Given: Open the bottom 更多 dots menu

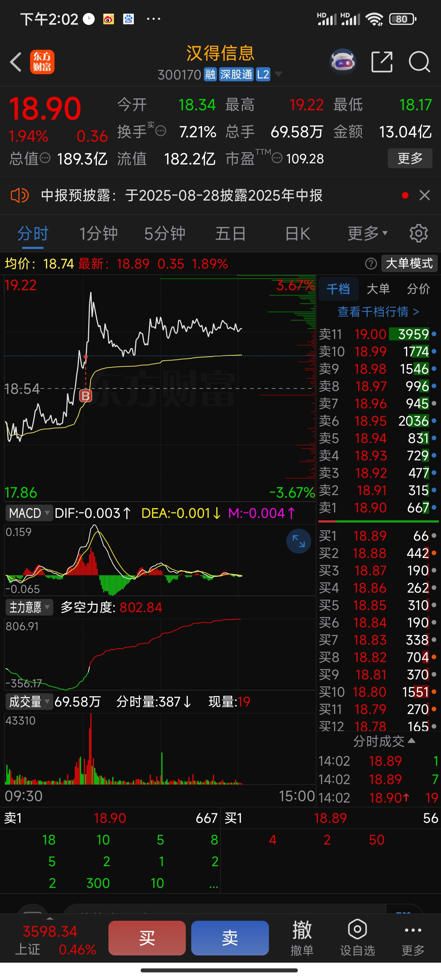Looking at the screenshot, I should pyautogui.click(x=413, y=938).
